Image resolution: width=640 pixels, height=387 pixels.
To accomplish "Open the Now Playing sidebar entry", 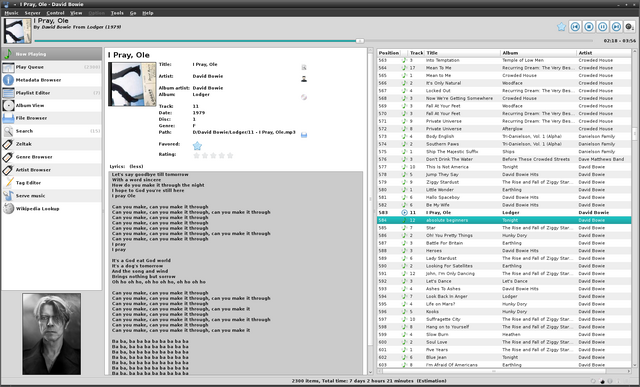I will click(51, 54).
